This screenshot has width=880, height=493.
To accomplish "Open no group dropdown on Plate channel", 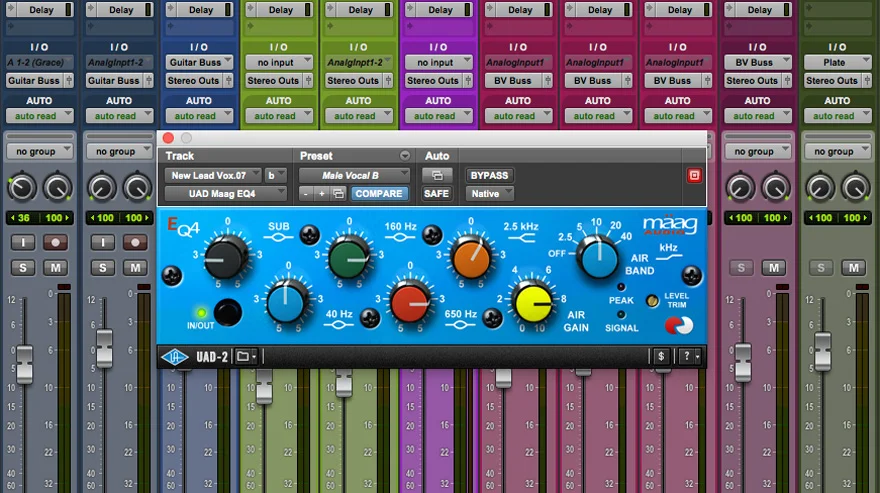I will 837,151.
